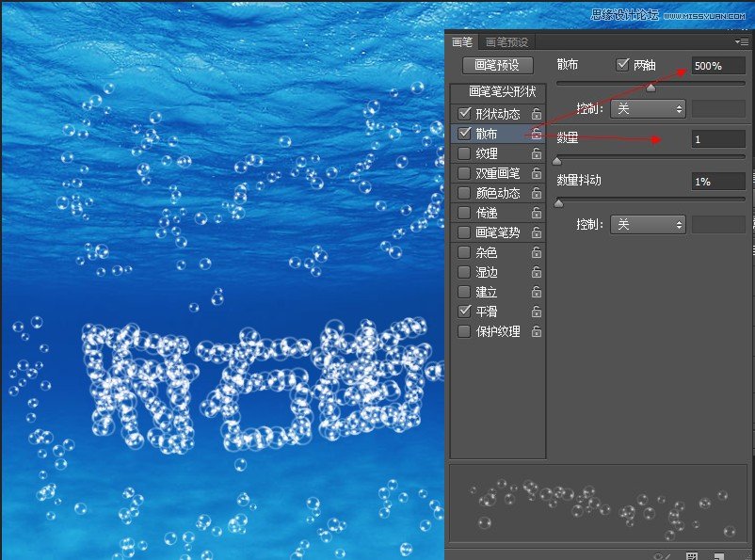Disable the 形状动态 checkbox
The image size is (755, 560).
(x=463, y=113)
